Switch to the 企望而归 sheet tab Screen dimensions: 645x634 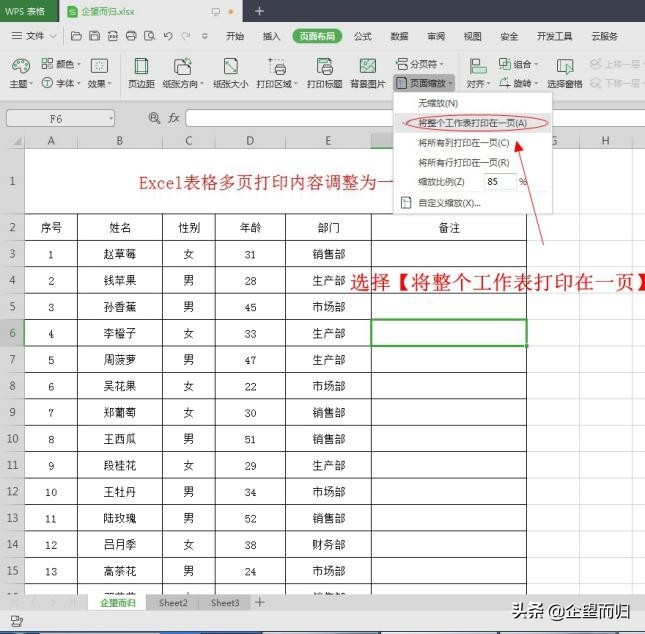[117, 603]
